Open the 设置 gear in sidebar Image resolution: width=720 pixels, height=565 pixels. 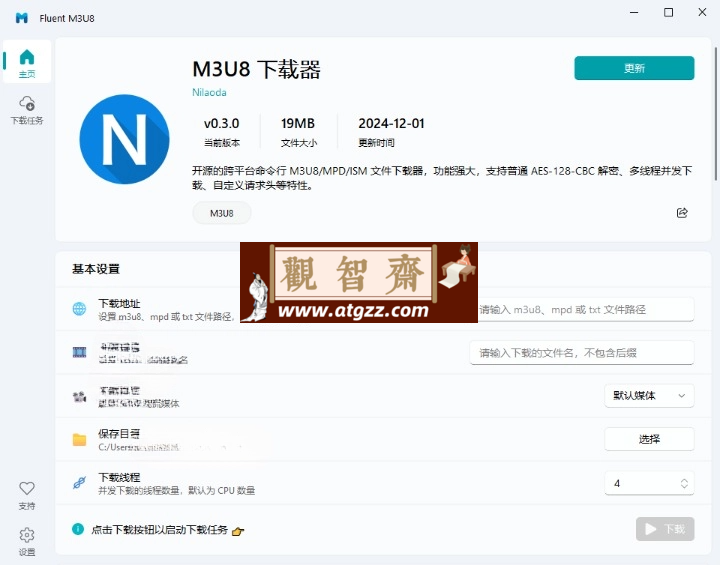[27, 541]
